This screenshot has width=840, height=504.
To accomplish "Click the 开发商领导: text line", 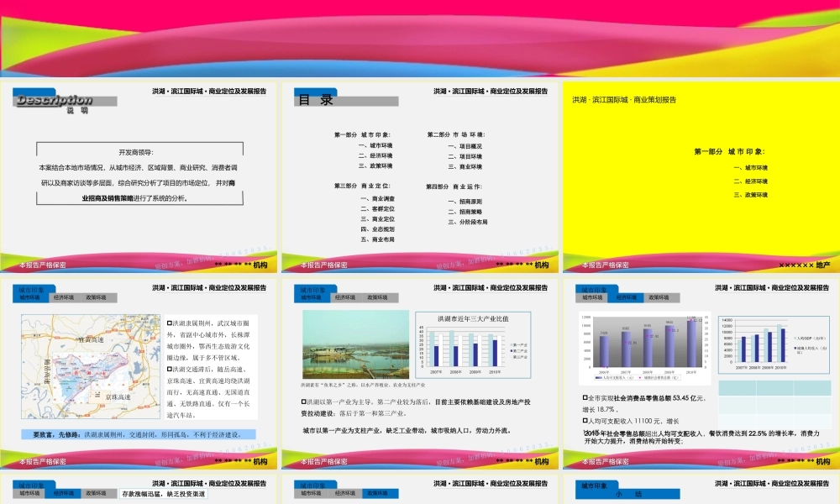I will point(136,153).
